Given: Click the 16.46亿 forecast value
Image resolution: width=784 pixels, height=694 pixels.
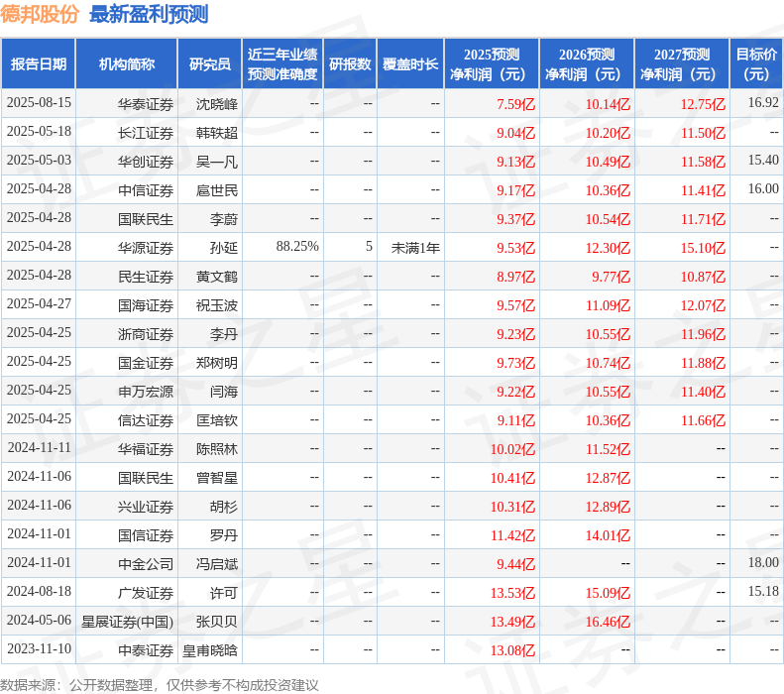Looking at the screenshot, I should pos(608,622).
